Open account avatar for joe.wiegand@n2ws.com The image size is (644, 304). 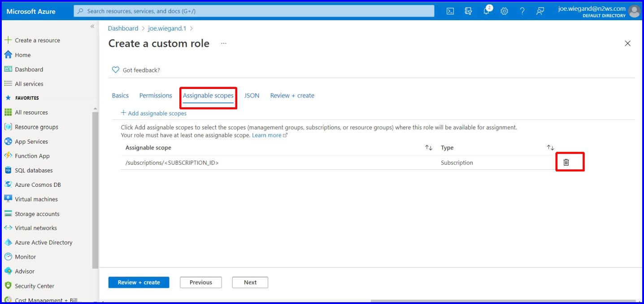(x=635, y=11)
